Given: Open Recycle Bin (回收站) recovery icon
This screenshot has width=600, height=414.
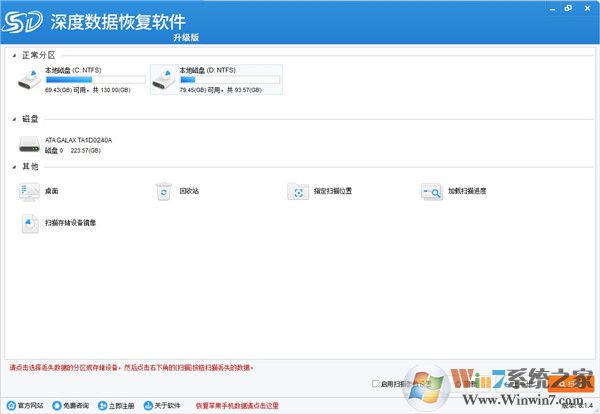Looking at the screenshot, I should tap(163, 190).
